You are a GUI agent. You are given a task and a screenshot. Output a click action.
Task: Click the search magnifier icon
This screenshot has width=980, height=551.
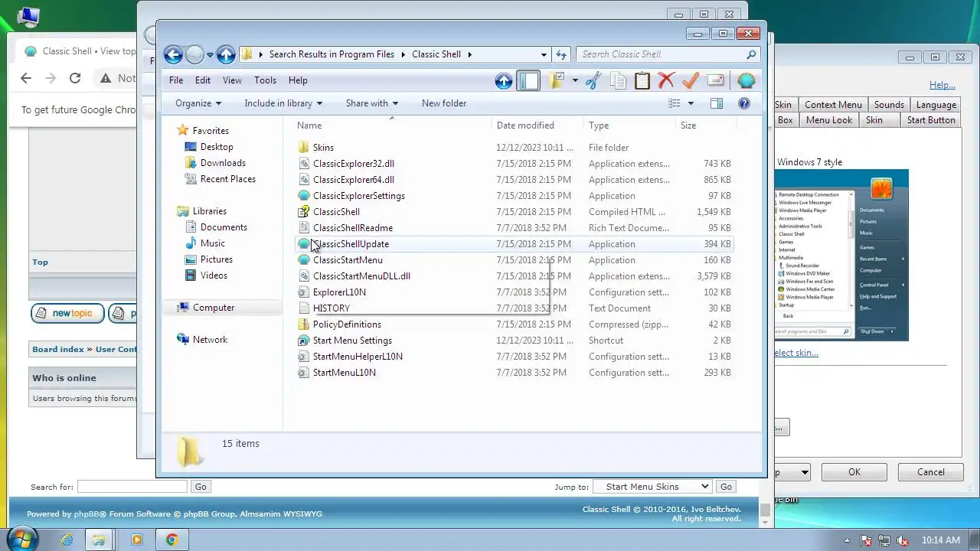coord(751,54)
